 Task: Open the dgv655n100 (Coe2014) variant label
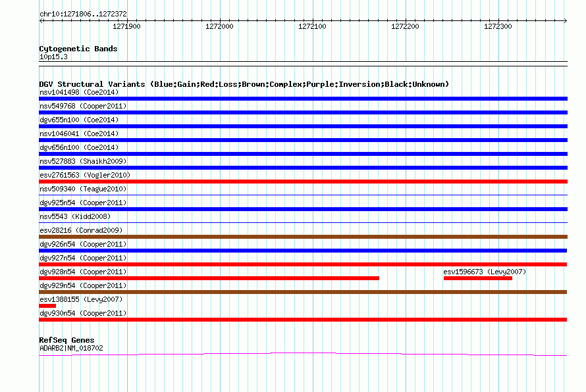click(79, 120)
